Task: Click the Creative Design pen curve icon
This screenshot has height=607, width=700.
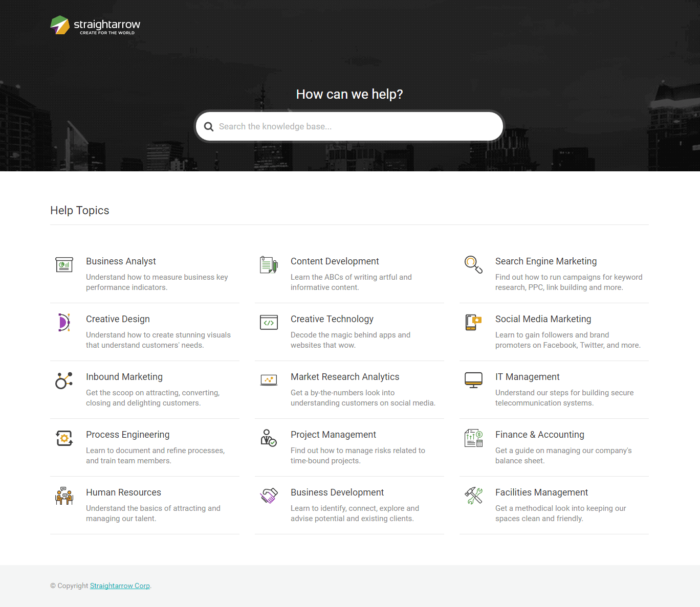Action: click(64, 322)
